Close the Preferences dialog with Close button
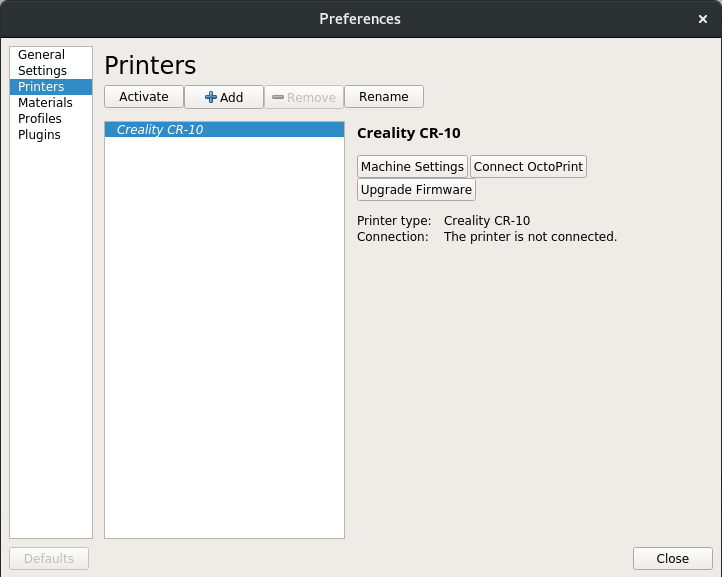The width and height of the screenshot is (722, 577). (x=673, y=559)
